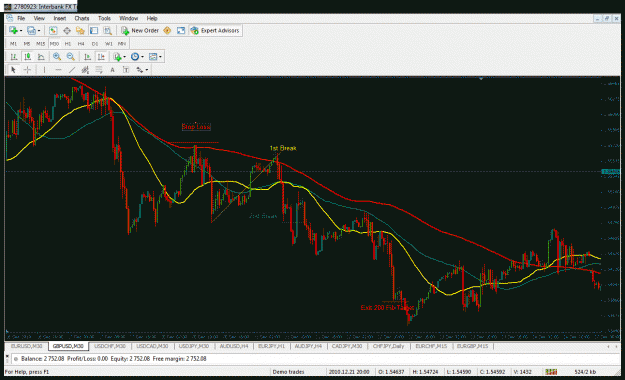This screenshot has width=625, height=380.
Task: Switch to MN timeframe button
Action: click(x=122, y=43)
